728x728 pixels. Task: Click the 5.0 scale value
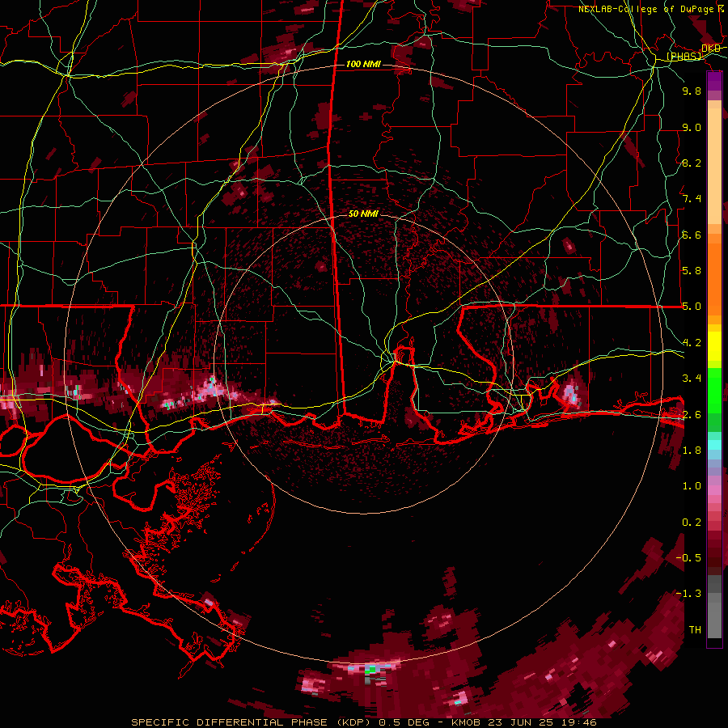pyautogui.click(x=692, y=307)
